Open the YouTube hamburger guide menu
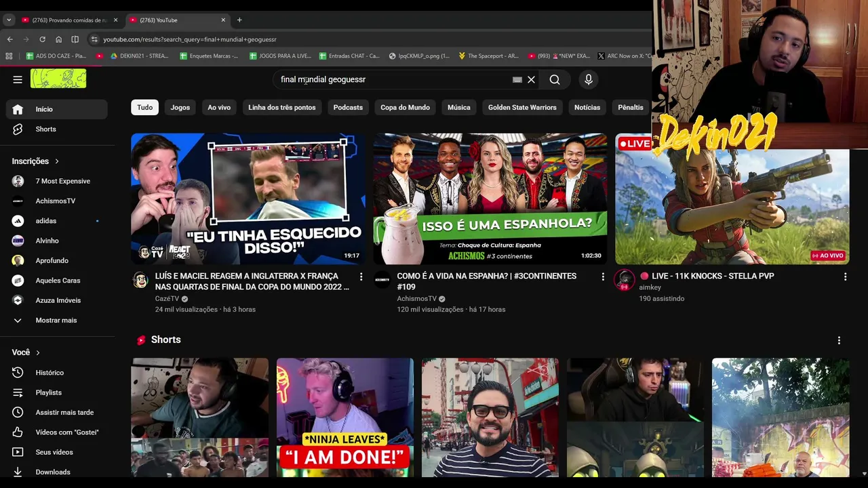 (18, 79)
